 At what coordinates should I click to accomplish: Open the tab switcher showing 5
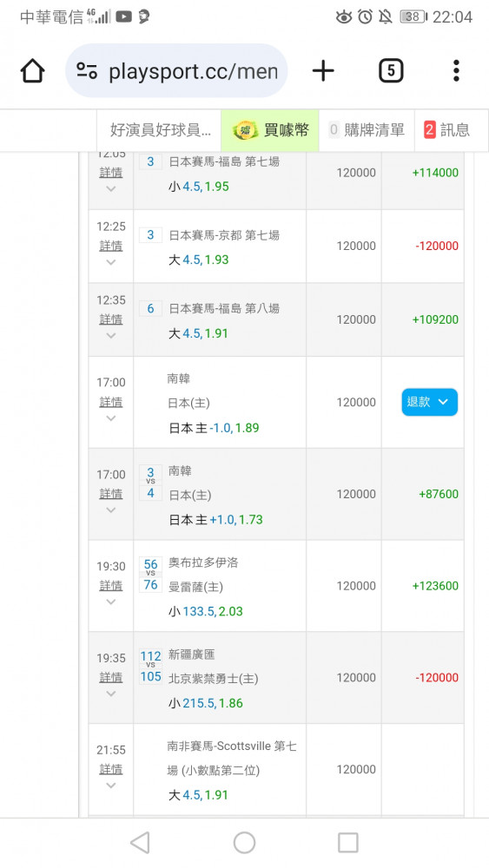click(391, 71)
